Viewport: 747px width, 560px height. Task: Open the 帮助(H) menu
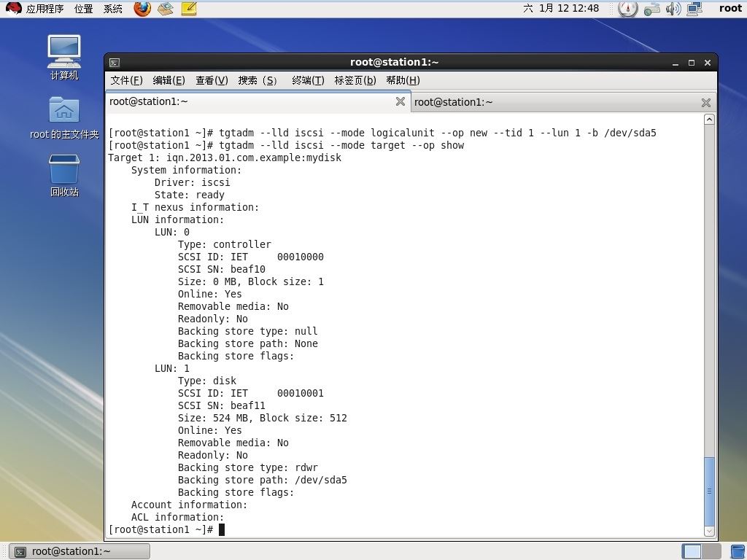403,80
